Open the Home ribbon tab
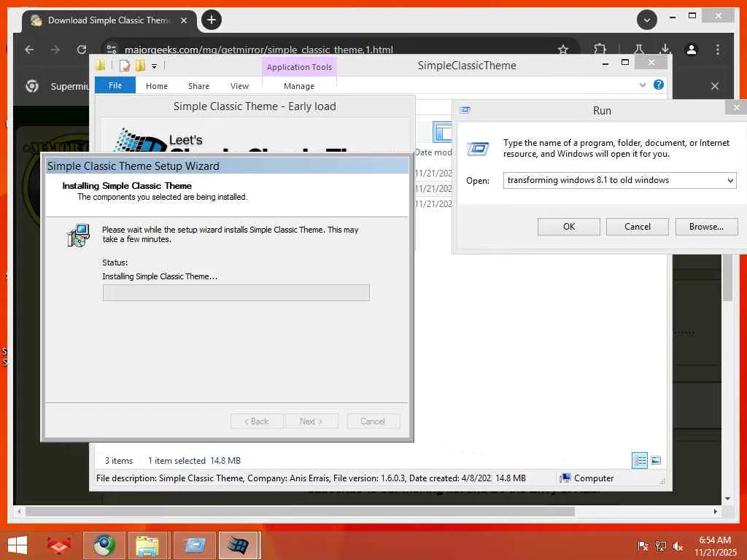This screenshot has width=747, height=560. [x=157, y=86]
